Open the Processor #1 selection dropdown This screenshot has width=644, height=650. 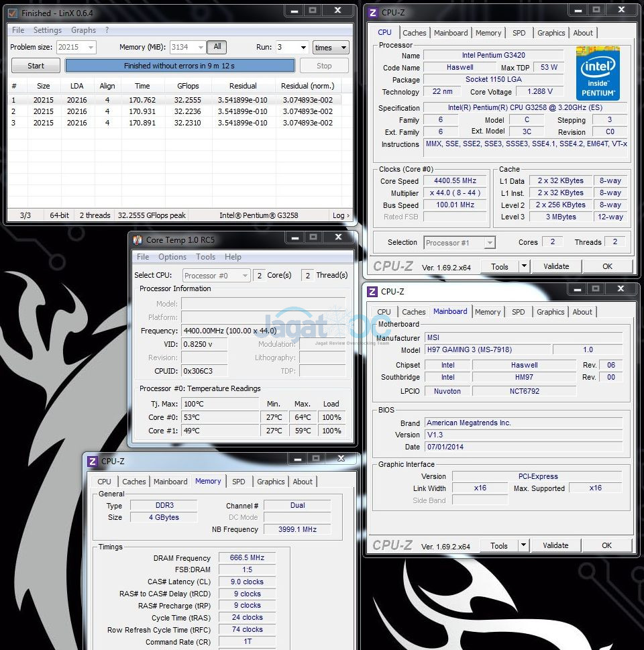[489, 243]
